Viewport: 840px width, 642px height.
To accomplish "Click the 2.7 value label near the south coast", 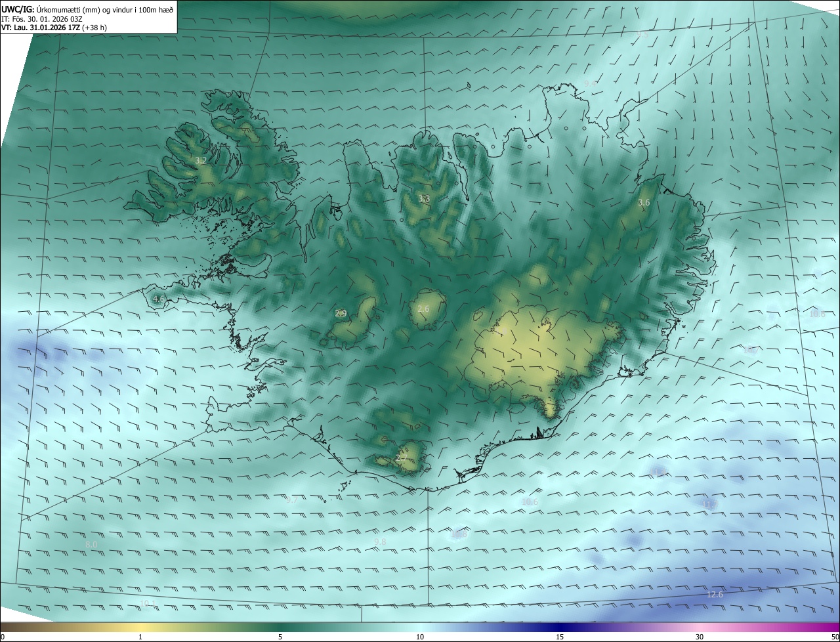I will tap(402, 458).
